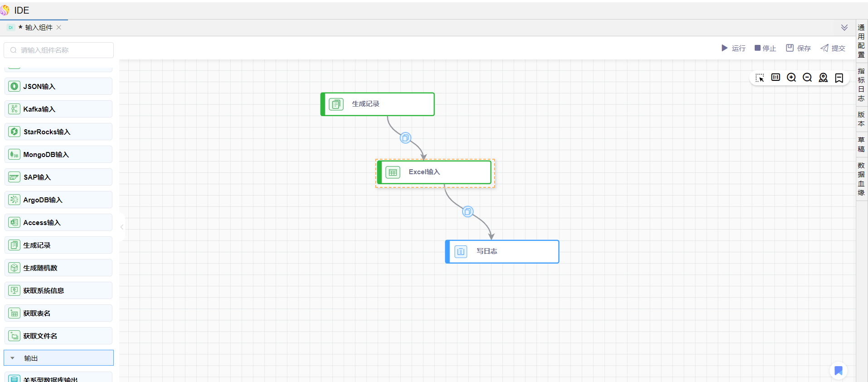Click the copy icon on the upper connector
The height and width of the screenshot is (382, 868).
click(405, 138)
